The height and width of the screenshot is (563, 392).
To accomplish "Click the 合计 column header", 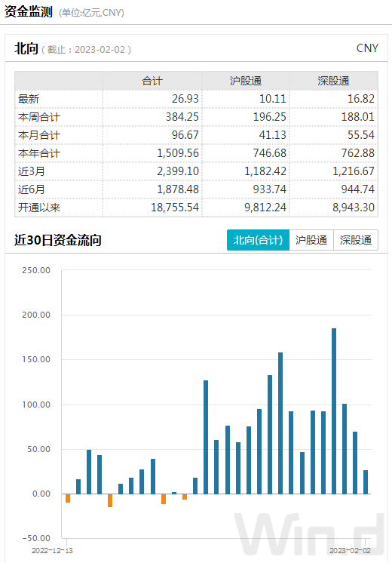I will click(x=152, y=81).
